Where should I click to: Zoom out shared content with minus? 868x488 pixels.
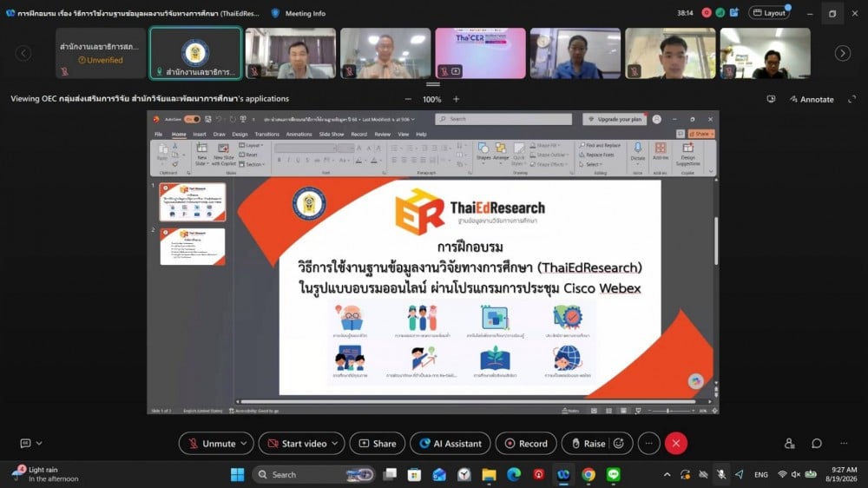pos(408,99)
